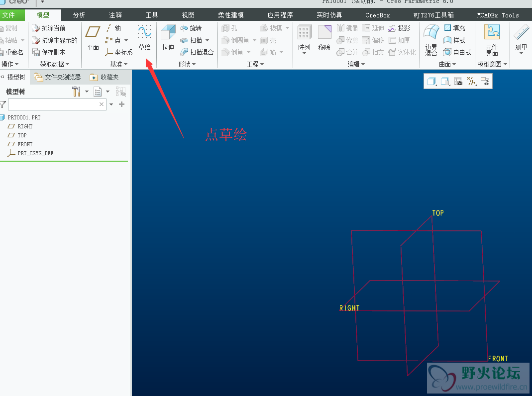Click the model tree display list icon
This screenshot has width=532, height=396.
coord(98,92)
